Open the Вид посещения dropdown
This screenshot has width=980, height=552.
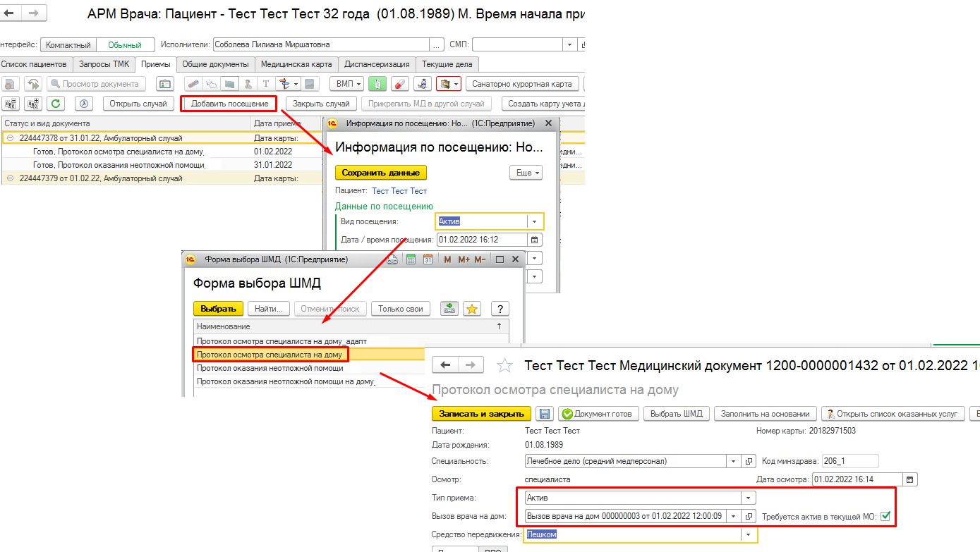point(535,221)
